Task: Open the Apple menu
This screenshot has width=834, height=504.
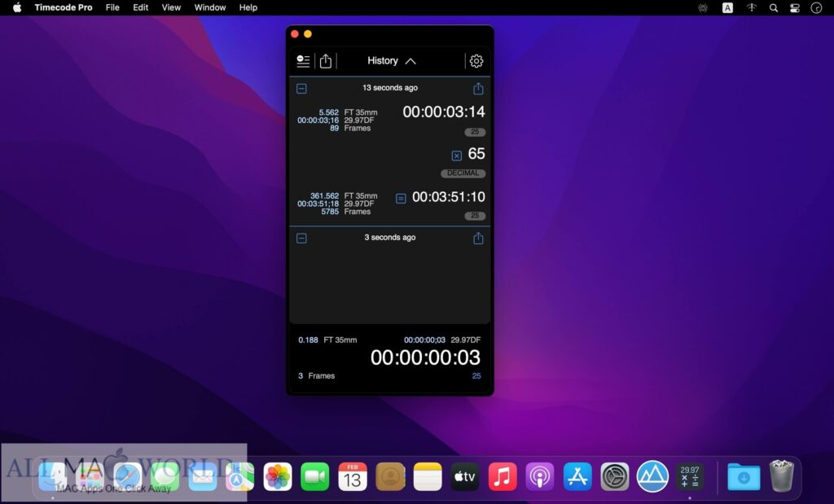Action: [x=17, y=7]
